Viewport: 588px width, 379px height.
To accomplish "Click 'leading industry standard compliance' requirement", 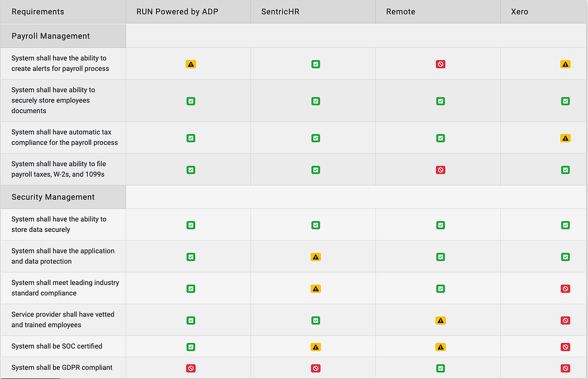I will coord(65,288).
